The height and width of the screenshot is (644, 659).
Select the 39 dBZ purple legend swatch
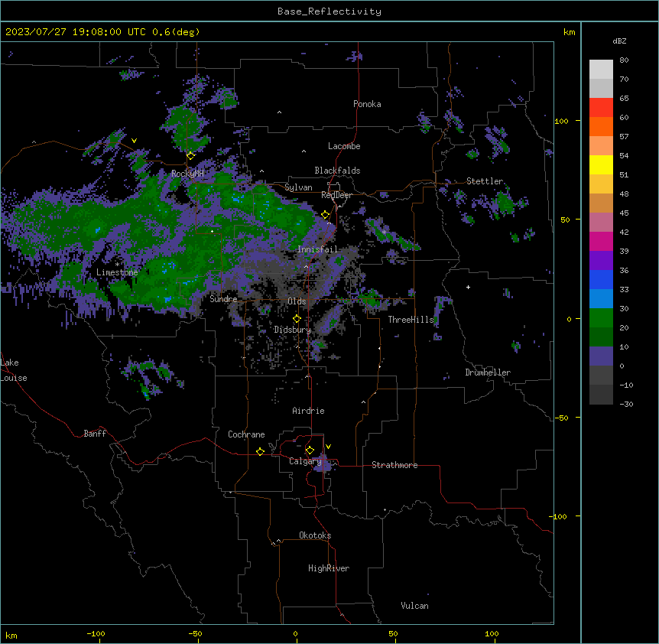point(601,260)
